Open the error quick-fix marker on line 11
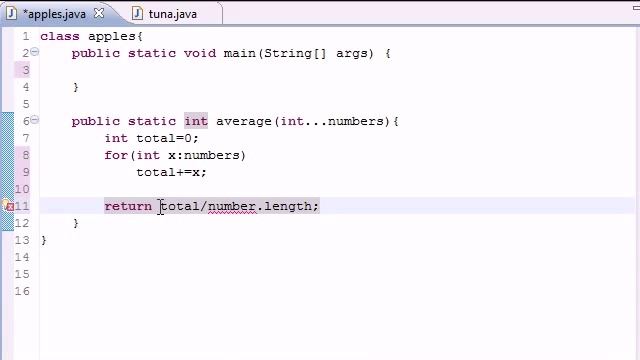The height and width of the screenshot is (360, 640). [x=8, y=206]
